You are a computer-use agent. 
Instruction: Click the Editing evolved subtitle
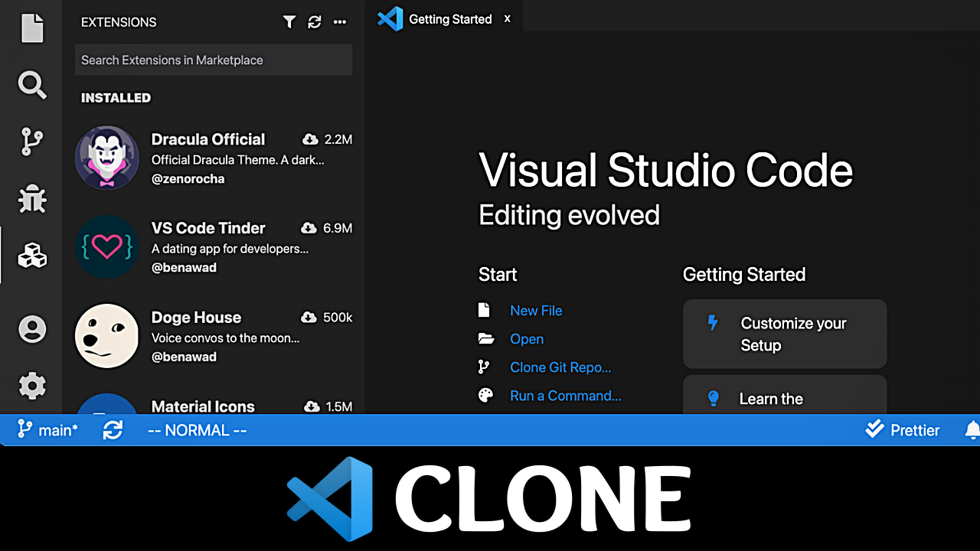pyautogui.click(x=569, y=215)
